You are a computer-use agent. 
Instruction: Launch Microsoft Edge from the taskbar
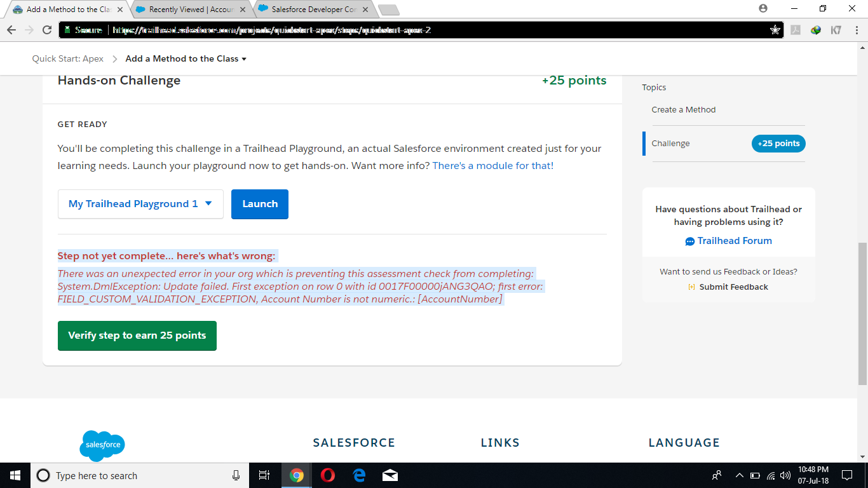359,475
